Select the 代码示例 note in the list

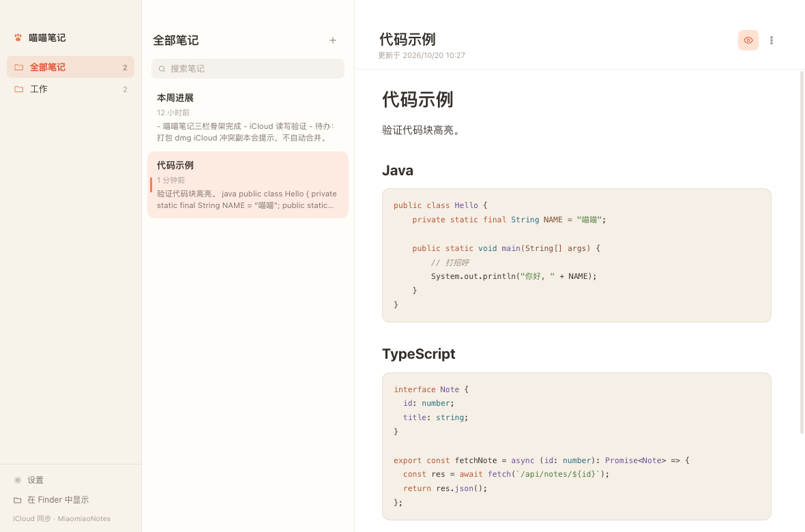click(248, 185)
